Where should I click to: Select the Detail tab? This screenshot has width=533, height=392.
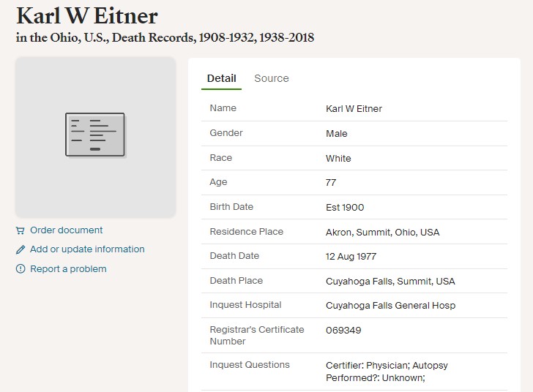pos(222,78)
